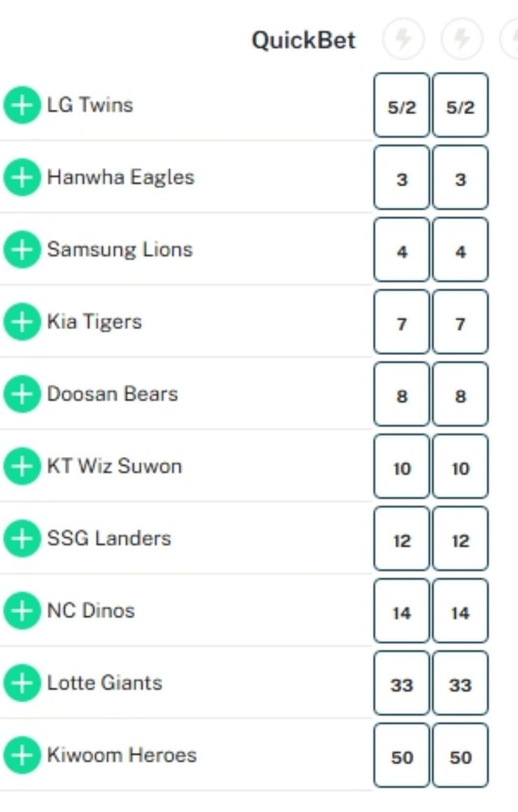This screenshot has height=812, width=518.
Task: Choose the left 4 odds for Samsung Lions
Action: click(401, 250)
